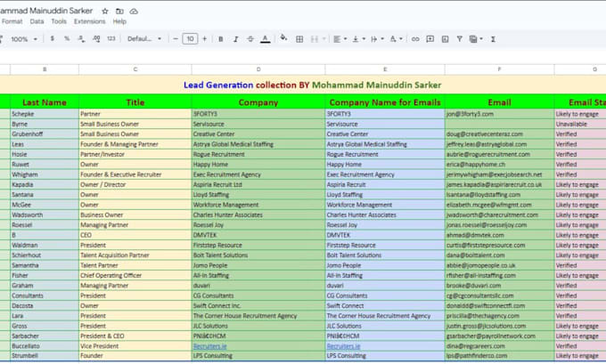Select the Vice President title cell
Image resolution: width=606 pixels, height=364 pixels.
(x=135, y=346)
